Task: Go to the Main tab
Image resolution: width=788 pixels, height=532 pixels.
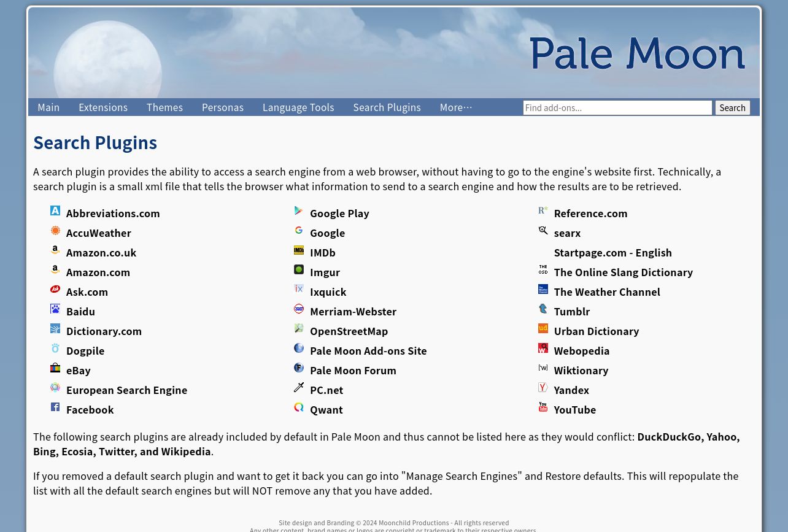Action: 48,107
